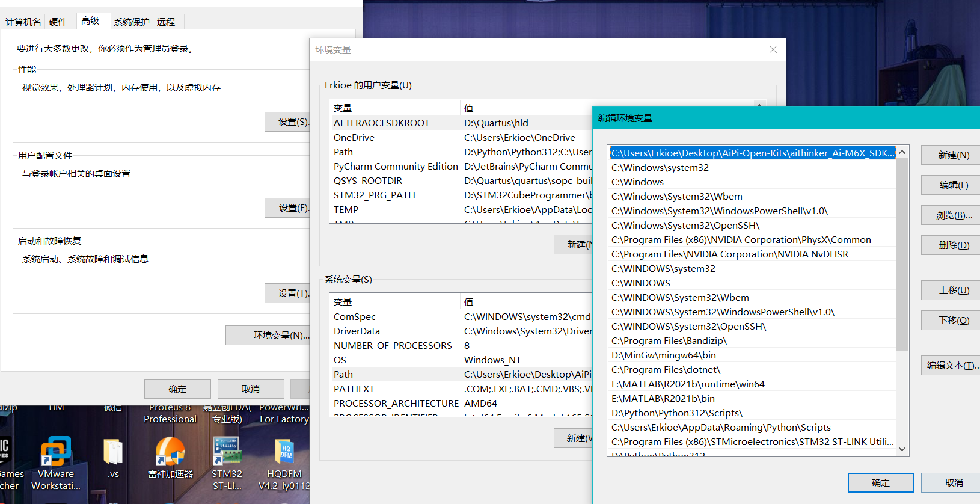Move entry down with 下移(O)
This screenshot has width=980, height=504.
click(x=952, y=320)
